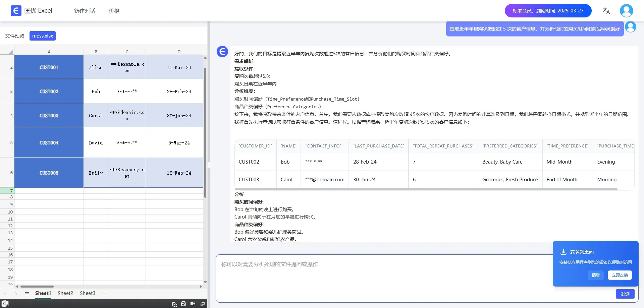Click the 匡优 Excel logo icon
This screenshot has height=308, width=644.
pos(16,11)
